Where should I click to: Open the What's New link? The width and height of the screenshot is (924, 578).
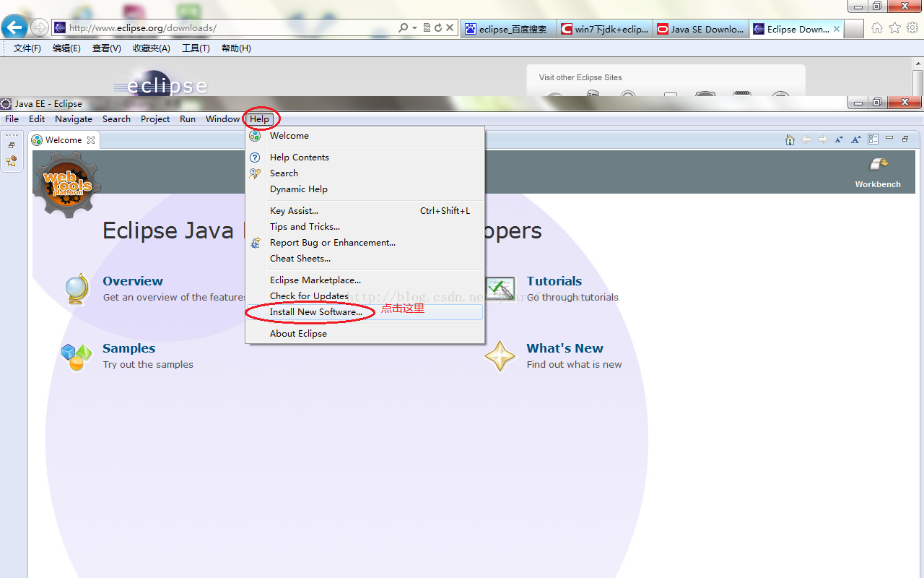[565, 348]
